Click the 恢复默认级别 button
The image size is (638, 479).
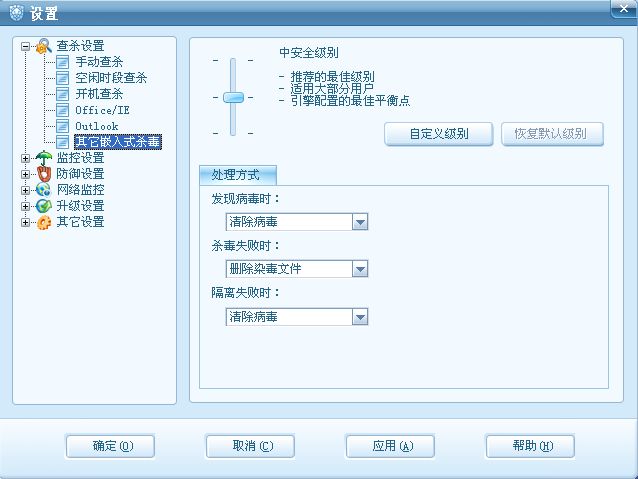coord(552,134)
